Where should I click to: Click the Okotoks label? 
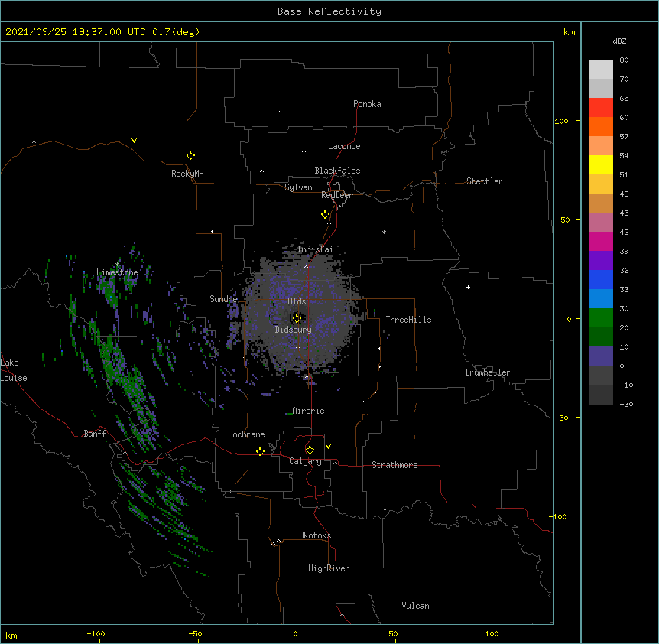pyautogui.click(x=315, y=535)
